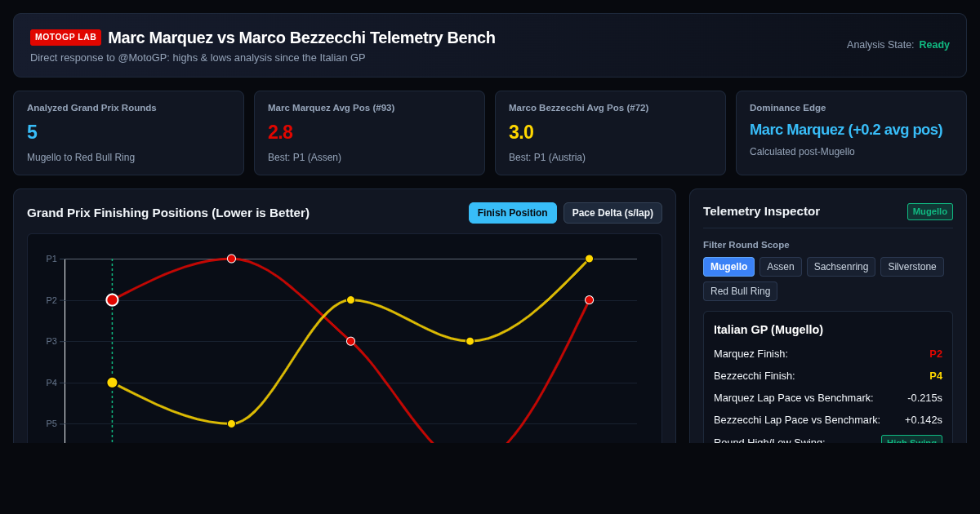Viewport: 980px width, 514px height.
Task: Filter telemetry by Silverstone round
Action: pos(912,267)
